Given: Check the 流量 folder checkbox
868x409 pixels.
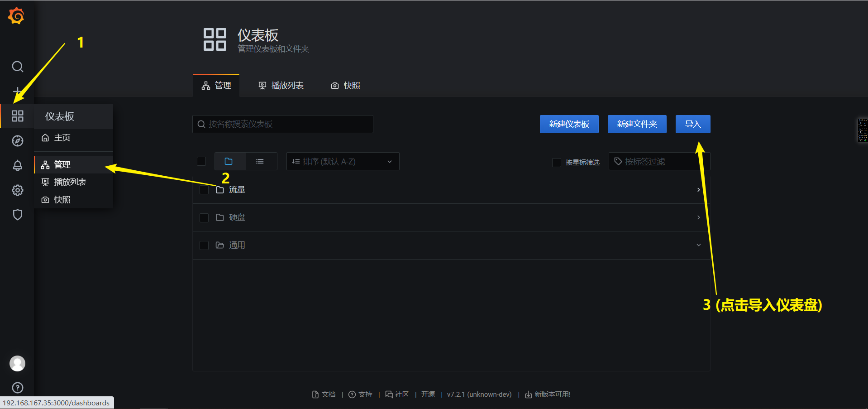Looking at the screenshot, I should click(x=204, y=190).
